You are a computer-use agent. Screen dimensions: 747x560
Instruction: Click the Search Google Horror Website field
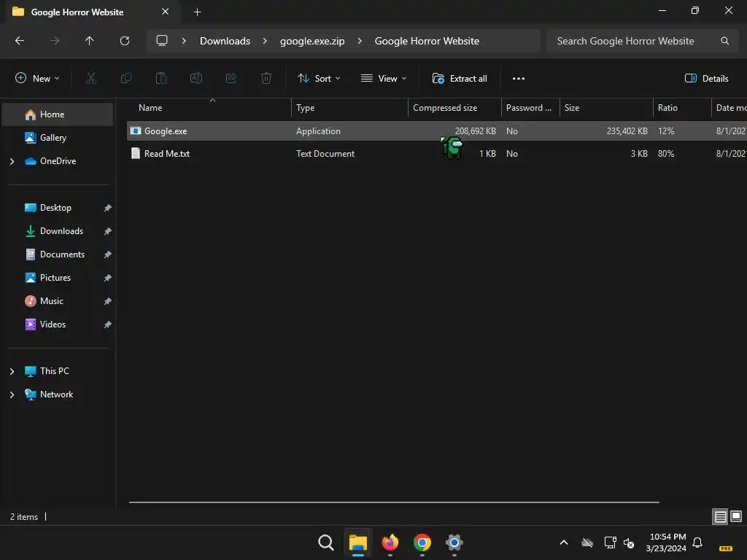(x=641, y=41)
